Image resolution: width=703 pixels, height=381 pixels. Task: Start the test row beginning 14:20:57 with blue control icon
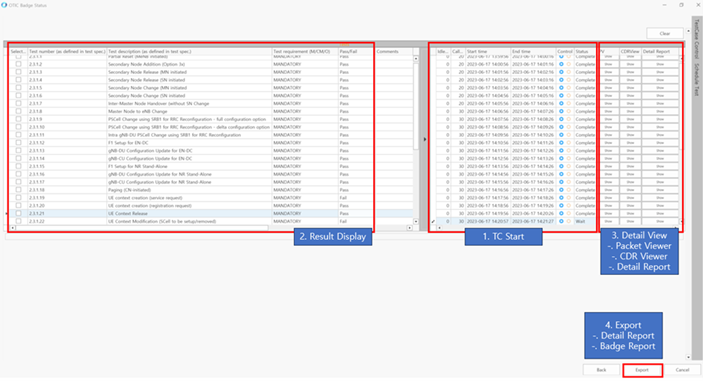561,221
